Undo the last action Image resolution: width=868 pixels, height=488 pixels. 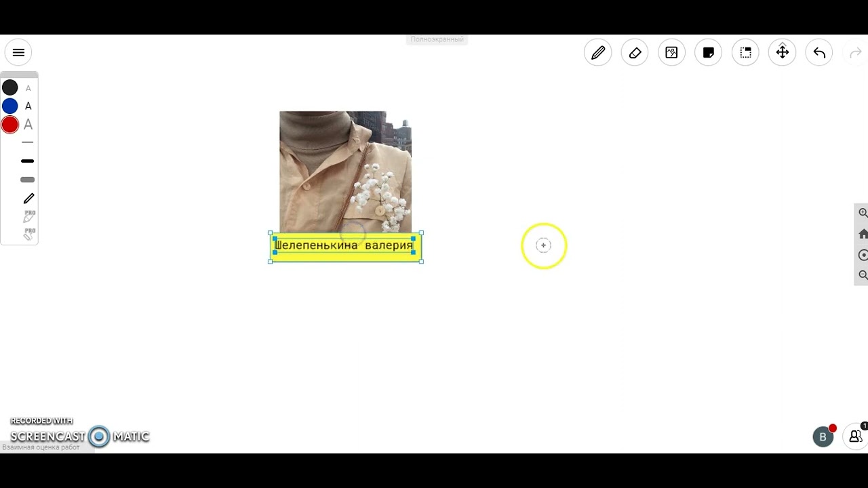click(819, 53)
